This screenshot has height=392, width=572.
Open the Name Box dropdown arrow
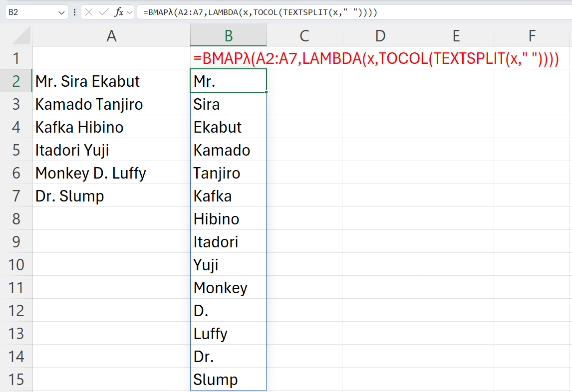(62, 12)
